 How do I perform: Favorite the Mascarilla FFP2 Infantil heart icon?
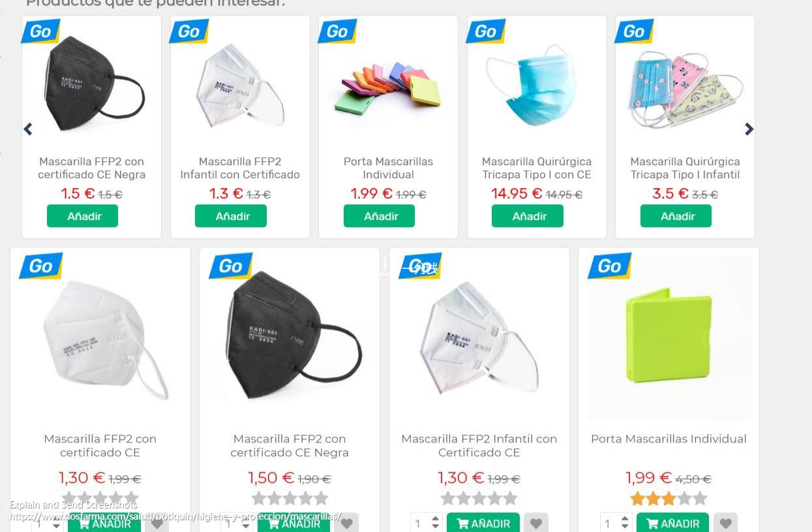[x=535, y=524]
